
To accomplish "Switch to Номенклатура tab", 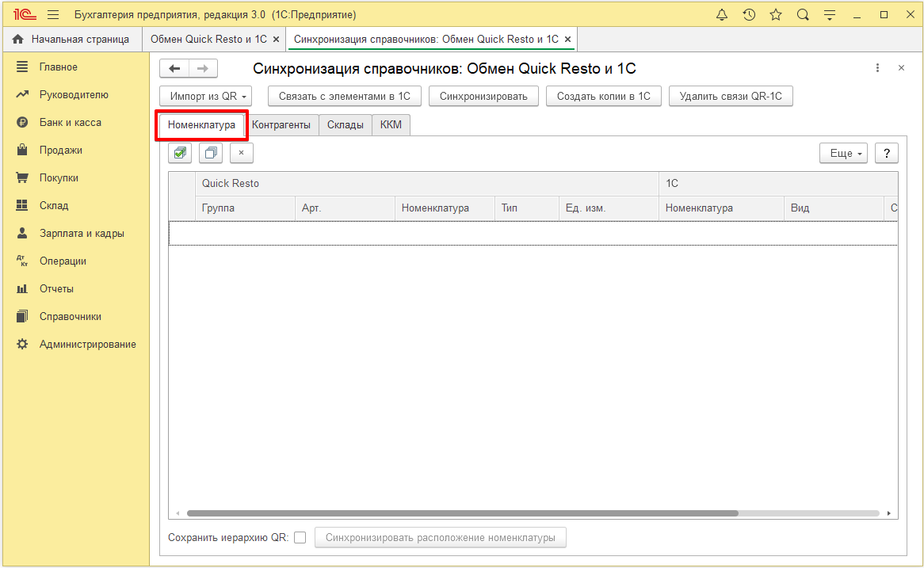I will pos(201,125).
